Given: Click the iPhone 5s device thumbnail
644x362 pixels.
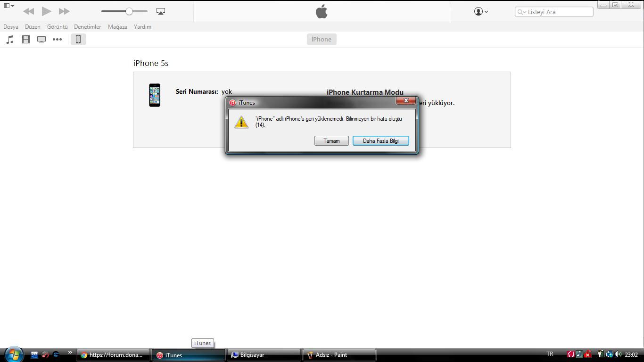Looking at the screenshot, I should [x=155, y=95].
